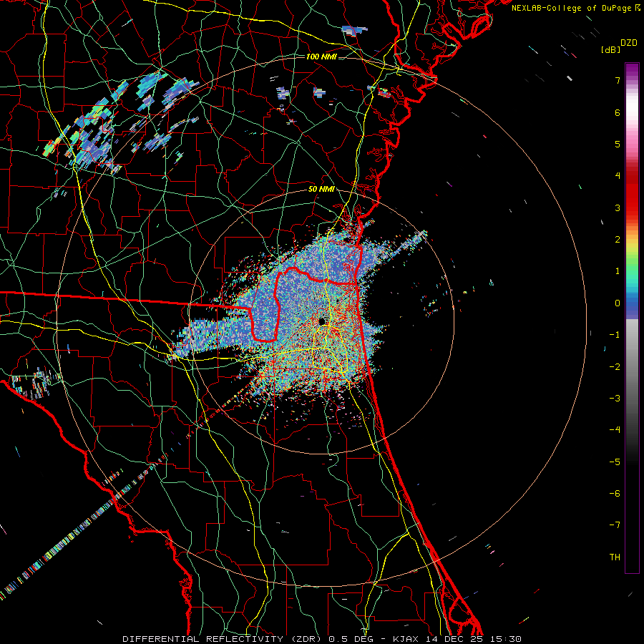Click the [dB] unit label
Image resolution: width=644 pixels, height=644 pixels.
pos(611,50)
